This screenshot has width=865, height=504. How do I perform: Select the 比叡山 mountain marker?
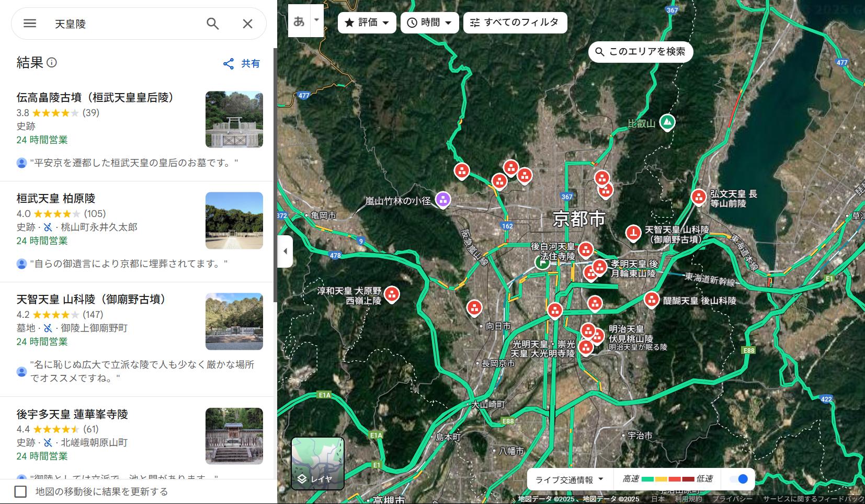pyautogui.click(x=667, y=122)
